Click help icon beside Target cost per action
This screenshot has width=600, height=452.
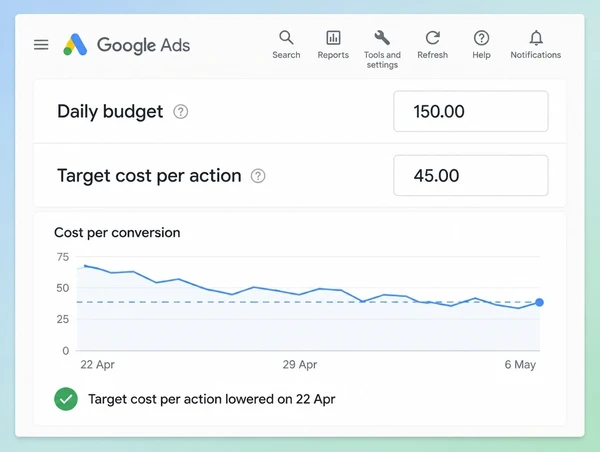point(258,176)
